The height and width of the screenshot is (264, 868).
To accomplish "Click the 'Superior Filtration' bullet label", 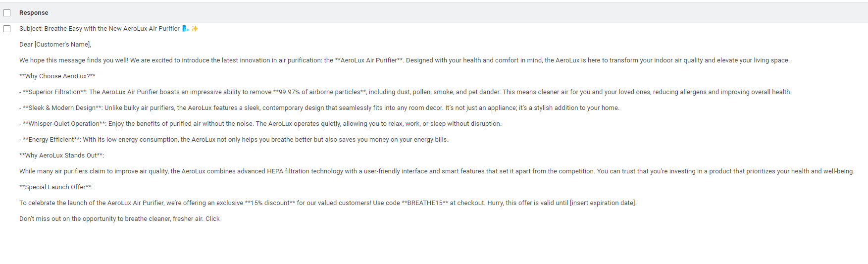I will 54,92.
